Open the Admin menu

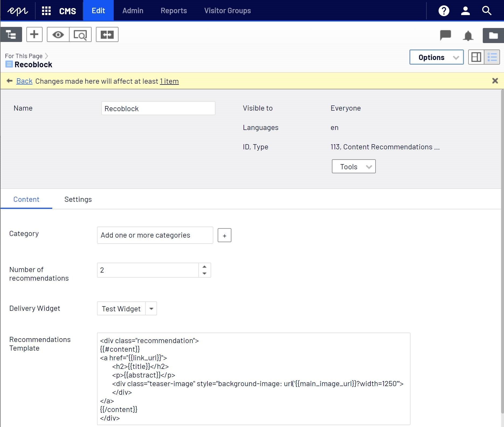coord(133,11)
